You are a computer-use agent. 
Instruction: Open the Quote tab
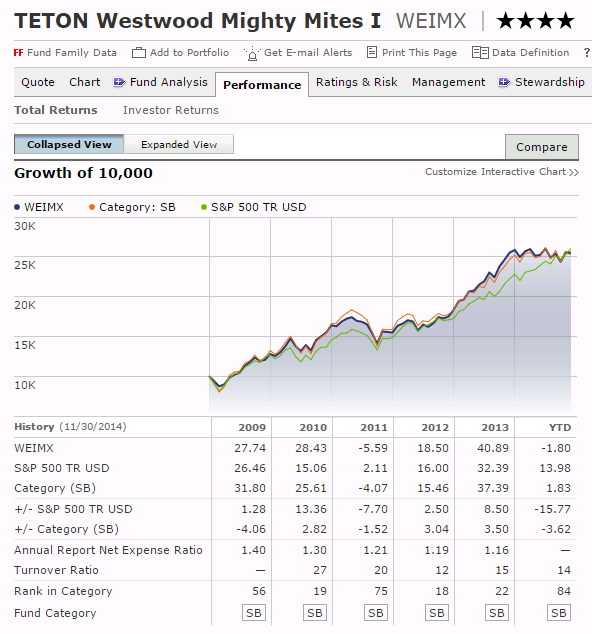[x=38, y=82]
